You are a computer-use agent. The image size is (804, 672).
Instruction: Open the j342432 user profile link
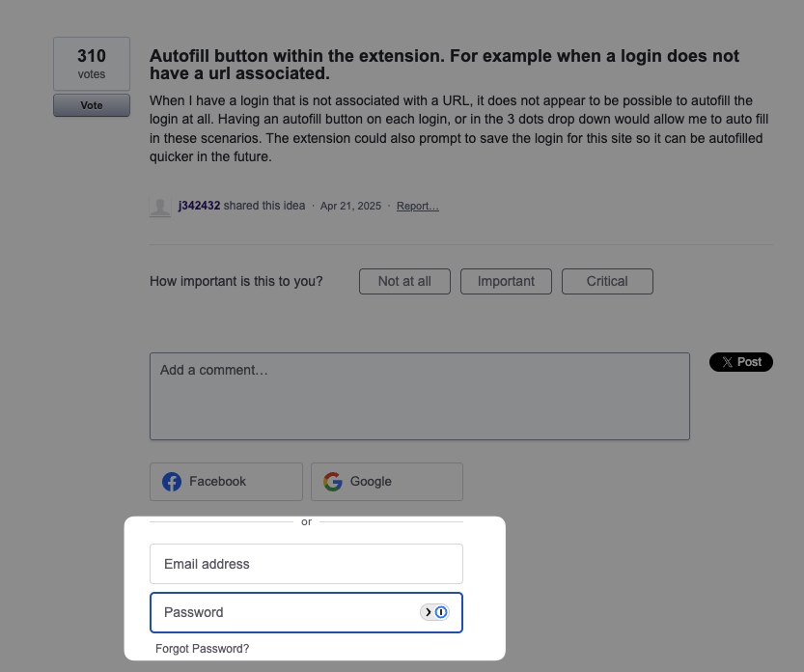pyautogui.click(x=199, y=206)
